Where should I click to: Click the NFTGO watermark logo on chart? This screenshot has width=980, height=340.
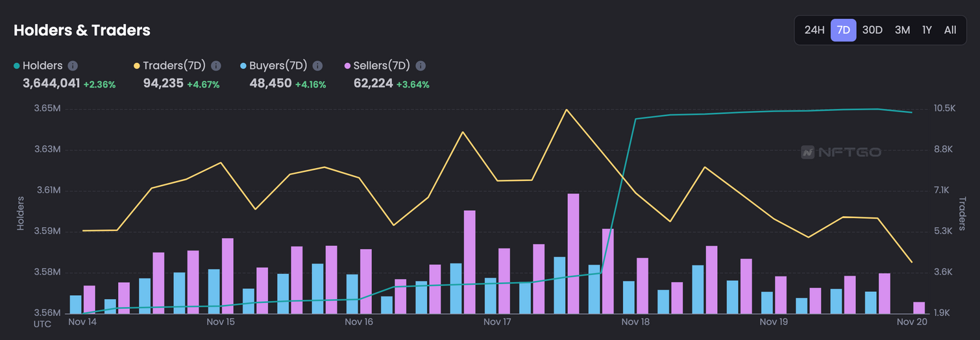tap(841, 152)
